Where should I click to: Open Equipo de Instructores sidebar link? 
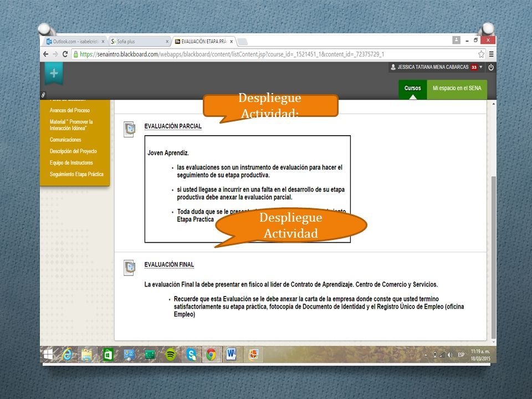click(71, 162)
